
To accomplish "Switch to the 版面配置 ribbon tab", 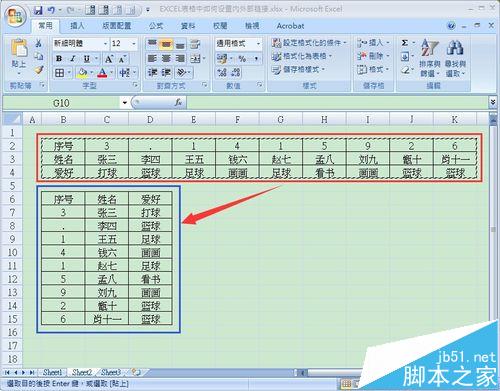I will (x=117, y=26).
